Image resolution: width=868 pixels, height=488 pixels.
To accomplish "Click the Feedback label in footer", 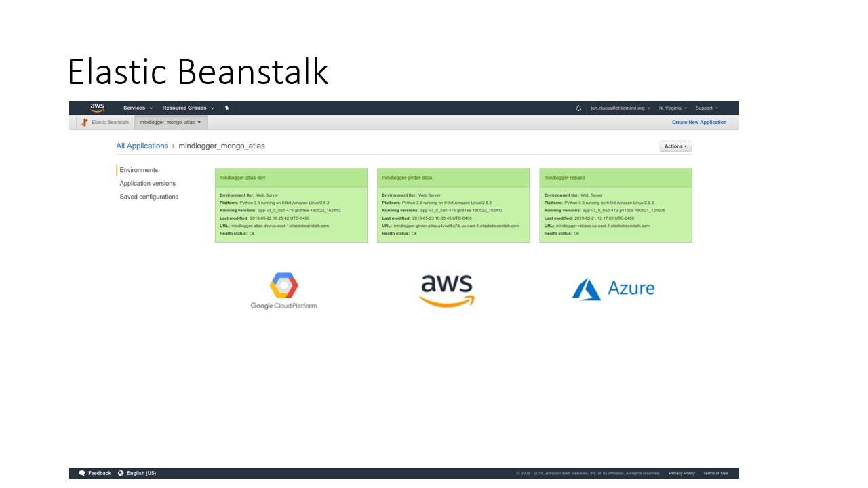I will pos(99,473).
